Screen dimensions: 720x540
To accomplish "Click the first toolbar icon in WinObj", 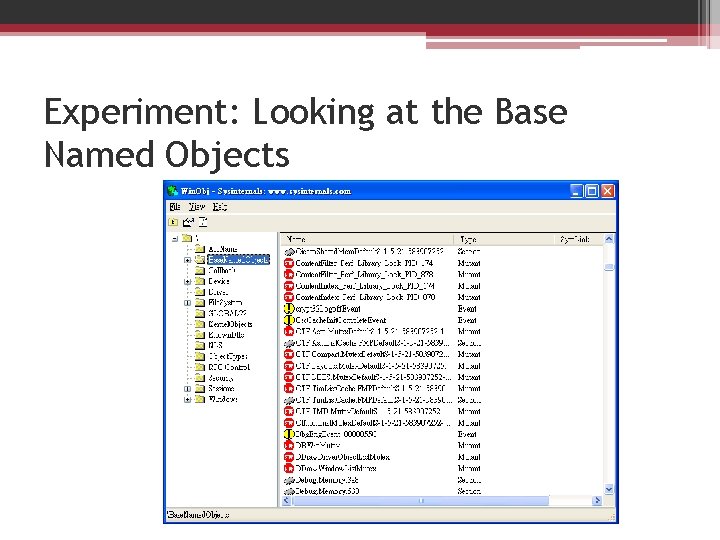I will (173, 222).
